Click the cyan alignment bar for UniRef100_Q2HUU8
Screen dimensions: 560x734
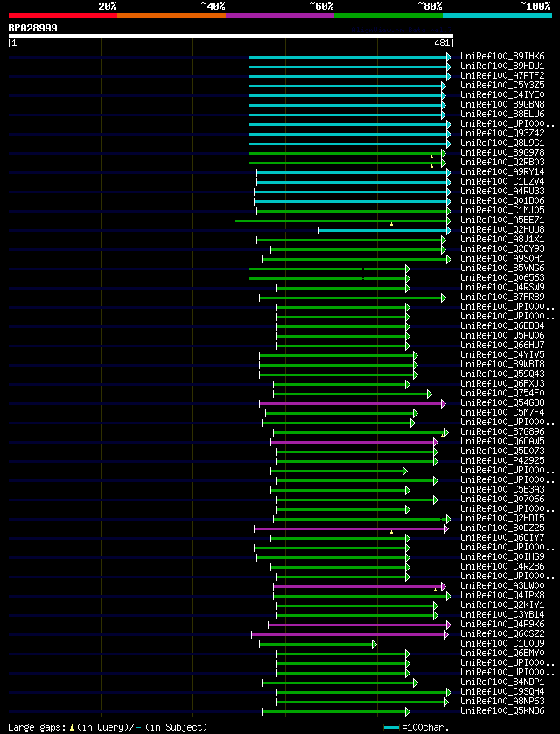point(384,230)
